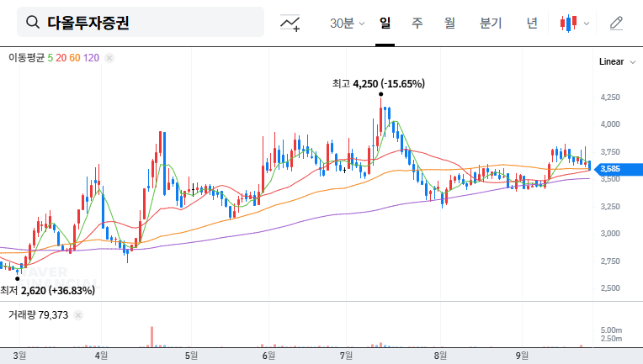643x364 pixels.
Task: Click the 4,250 price axis label
Action: [x=610, y=97]
